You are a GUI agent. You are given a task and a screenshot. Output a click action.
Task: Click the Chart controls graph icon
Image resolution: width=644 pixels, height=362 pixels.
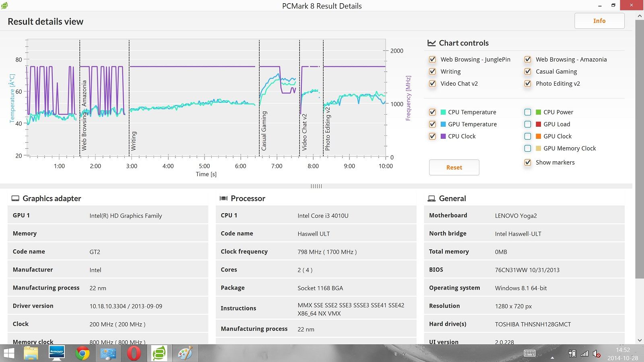(431, 43)
